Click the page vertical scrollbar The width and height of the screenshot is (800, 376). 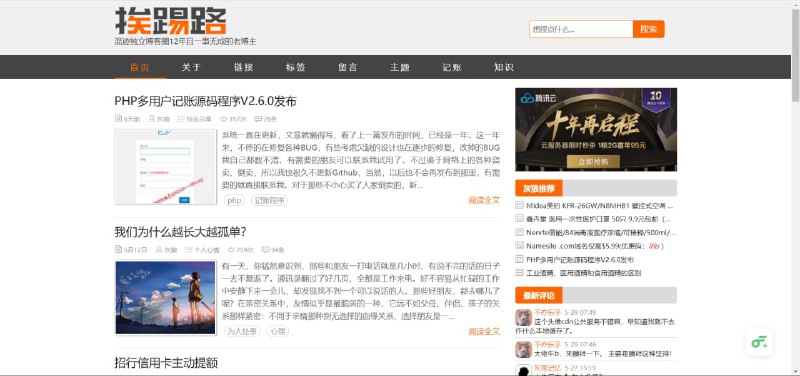[795, 188]
